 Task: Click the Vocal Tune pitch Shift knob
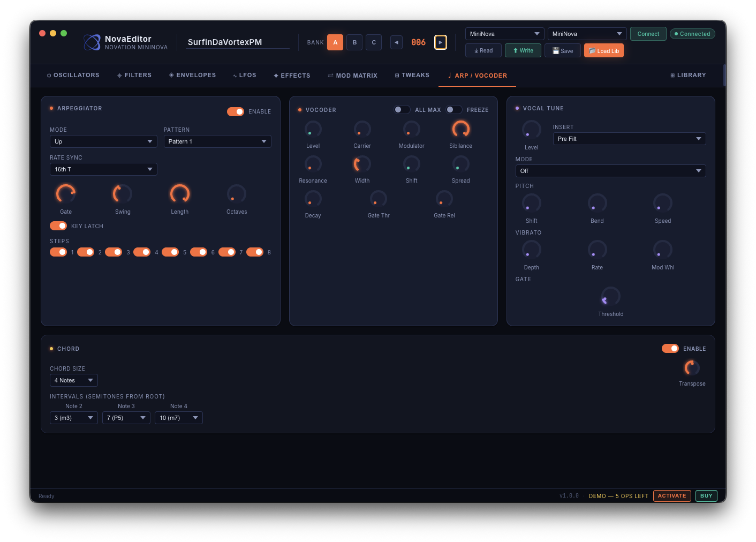click(x=532, y=204)
